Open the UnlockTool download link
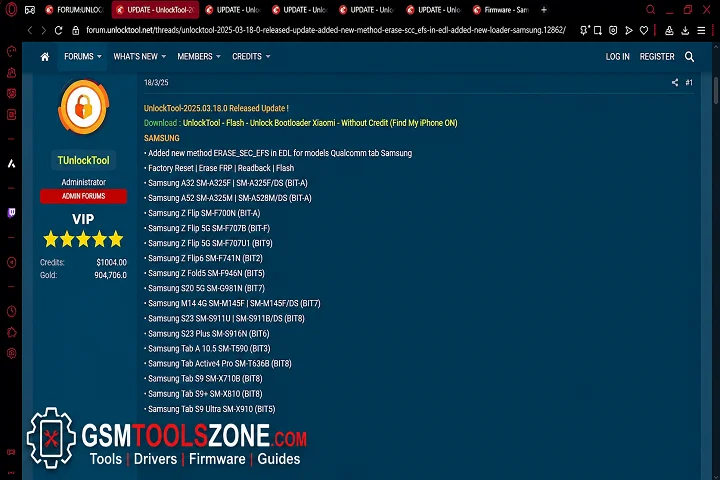 [320, 123]
